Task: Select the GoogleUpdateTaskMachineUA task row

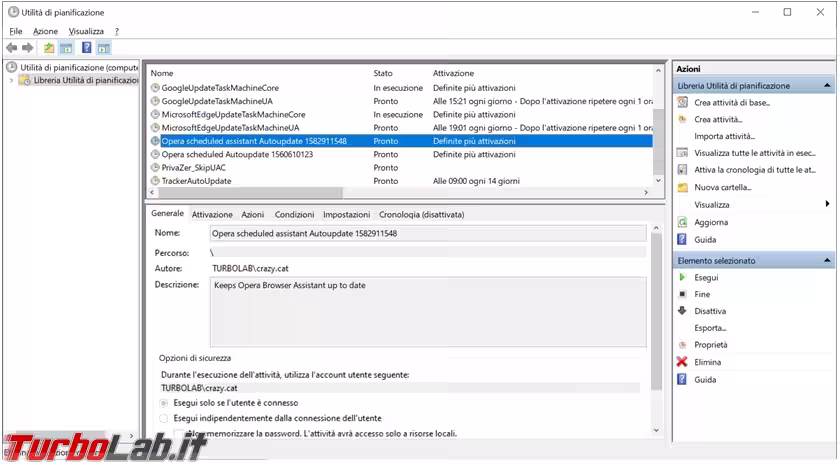Action: point(401,101)
